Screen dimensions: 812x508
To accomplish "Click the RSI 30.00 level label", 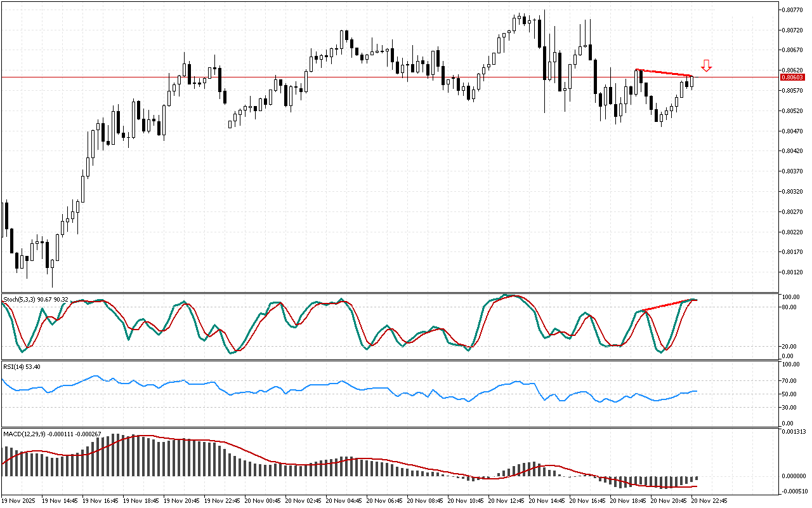I will pyautogui.click(x=789, y=407).
